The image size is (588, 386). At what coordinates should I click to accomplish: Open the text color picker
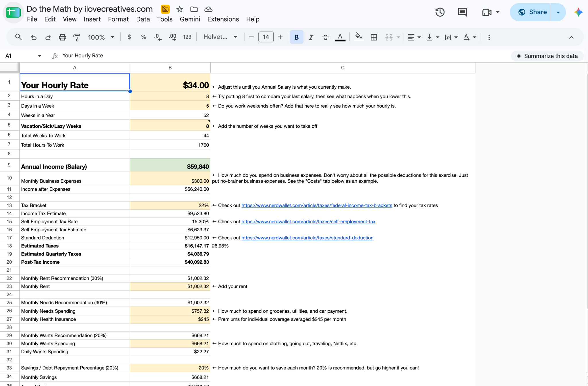tap(340, 37)
